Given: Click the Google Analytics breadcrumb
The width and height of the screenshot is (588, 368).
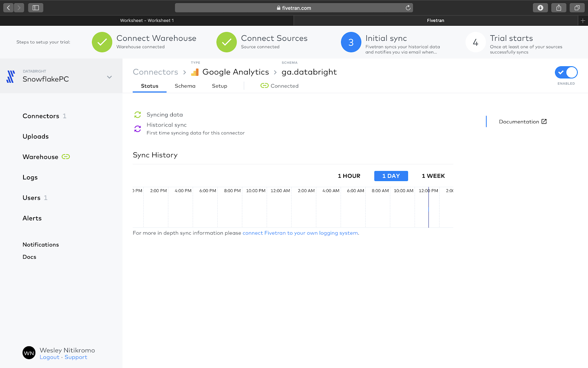Looking at the screenshot, I should click(x=236, y=72).
